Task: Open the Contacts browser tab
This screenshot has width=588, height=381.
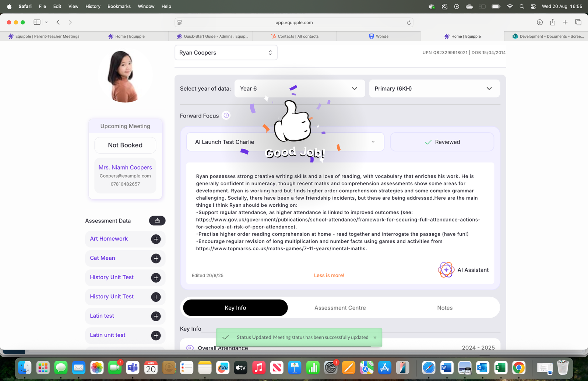Action: click(x=295, y=36)
